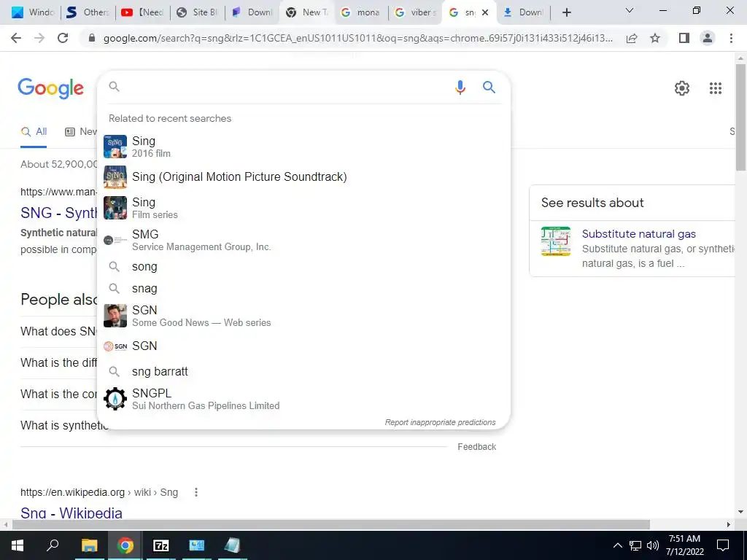Pick SMG Service Management Group suggestion
The image size is (747, 560).
303,240
